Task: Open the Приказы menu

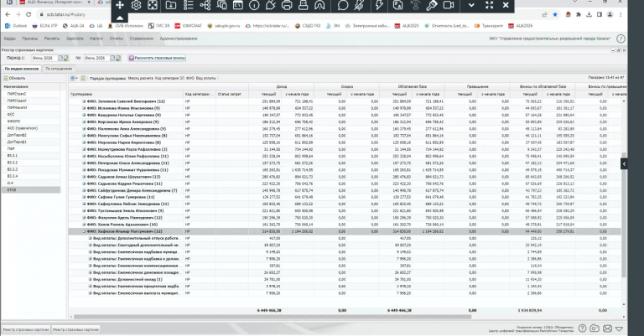Action: pos(29,39)
